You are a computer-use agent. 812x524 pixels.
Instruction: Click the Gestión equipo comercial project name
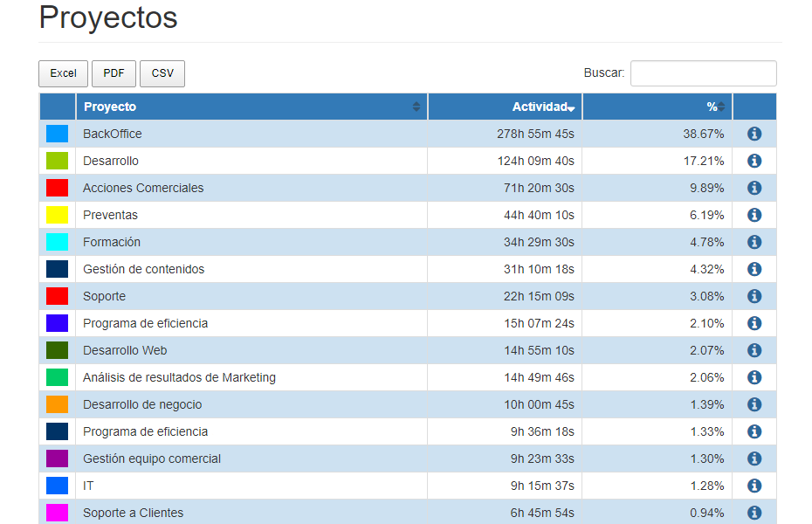pyautogui.click(x=152, y=458)
